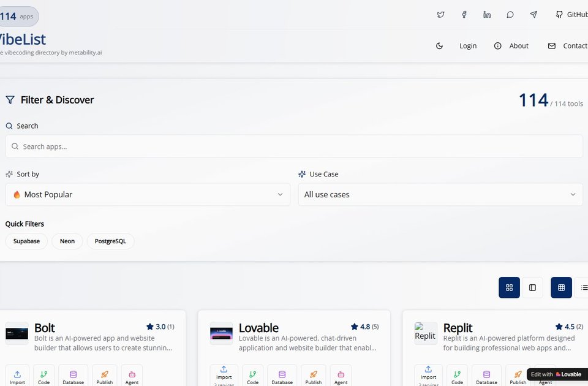Open the Most Popular sort dropdown
Screen dimensions: 588x386
pos(148,194)
